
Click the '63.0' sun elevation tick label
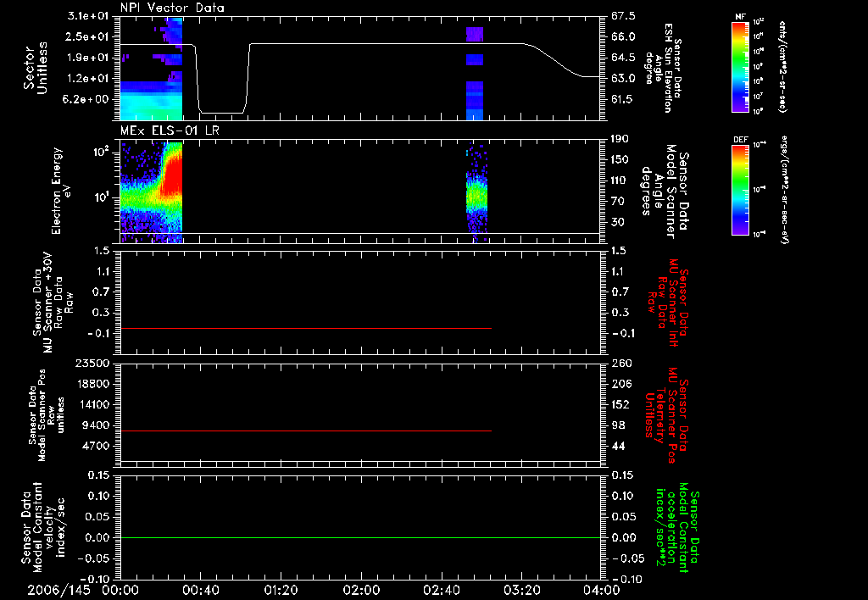(623, 79)
